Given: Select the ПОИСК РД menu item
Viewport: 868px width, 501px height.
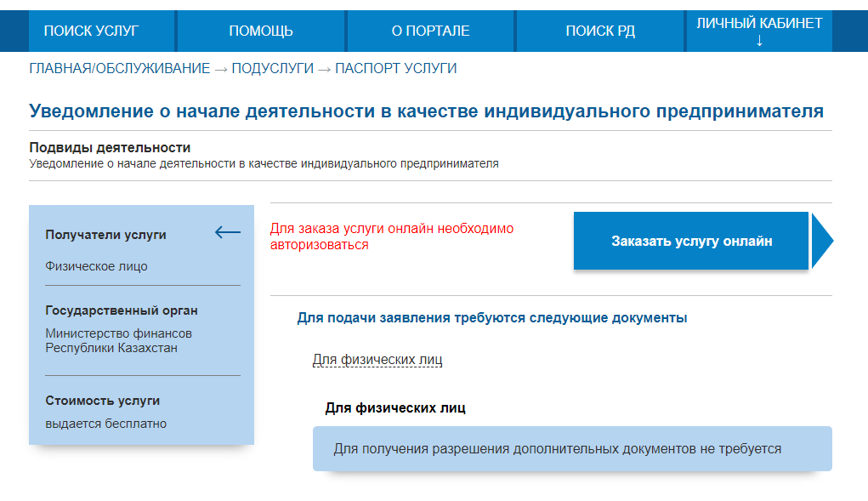Looking at the screenshot, I should 600,31.
